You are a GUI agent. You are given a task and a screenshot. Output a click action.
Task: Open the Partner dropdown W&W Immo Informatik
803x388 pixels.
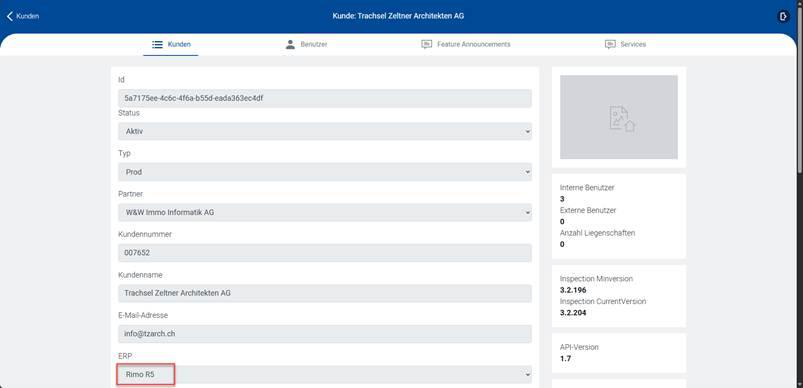tap(325, 212)
